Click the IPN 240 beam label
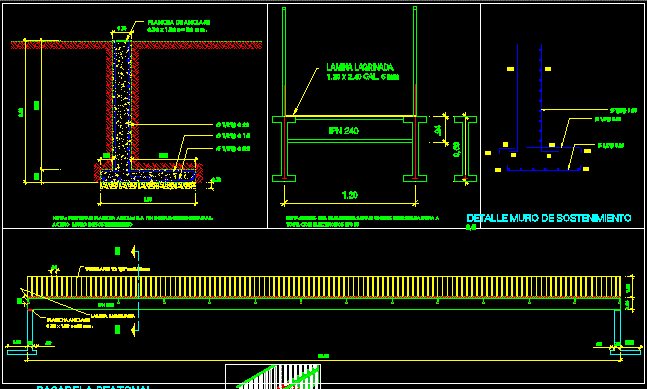Image resolution: width=647 pixels, height=389 pixels. tap(344, 131)
